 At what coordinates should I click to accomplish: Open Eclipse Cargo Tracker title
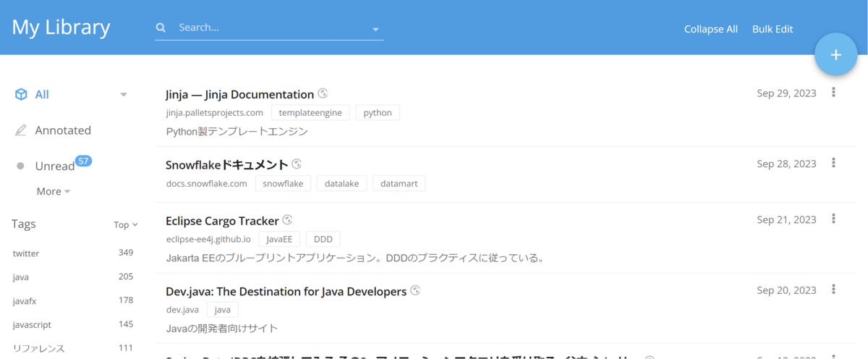point(222,221)
